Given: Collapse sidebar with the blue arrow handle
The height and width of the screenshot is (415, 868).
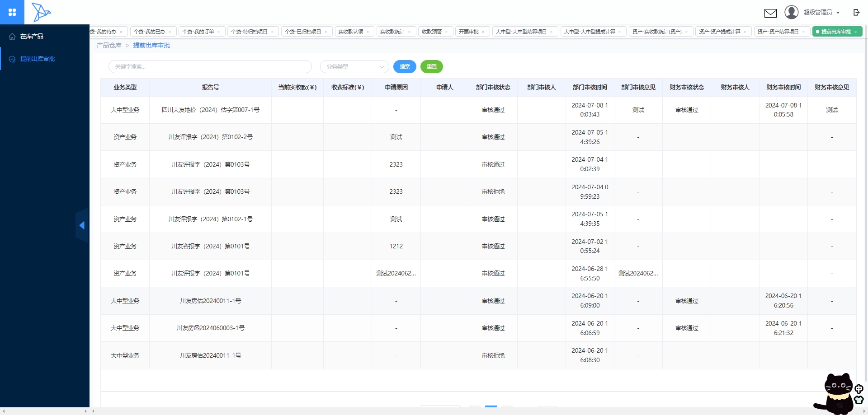Looking at the screenshot, I should (82, 225).
